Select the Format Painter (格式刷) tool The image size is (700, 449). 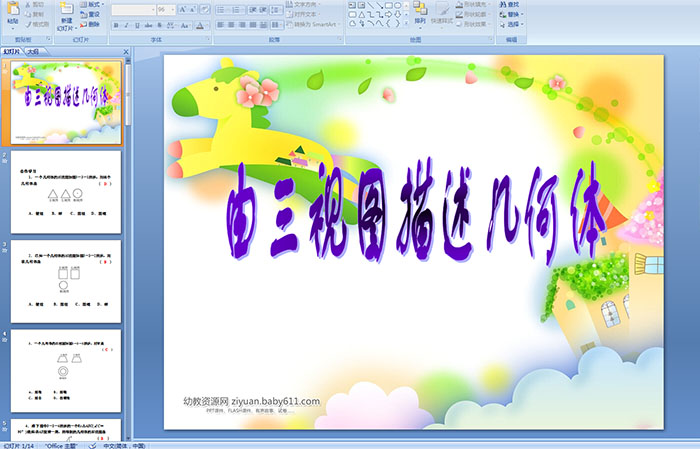pyautogui.click(x=37, y=24)
